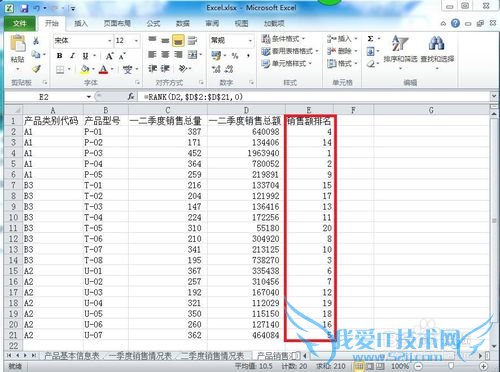
Task: Switch to the Review tab
Action: pos(212,23)
